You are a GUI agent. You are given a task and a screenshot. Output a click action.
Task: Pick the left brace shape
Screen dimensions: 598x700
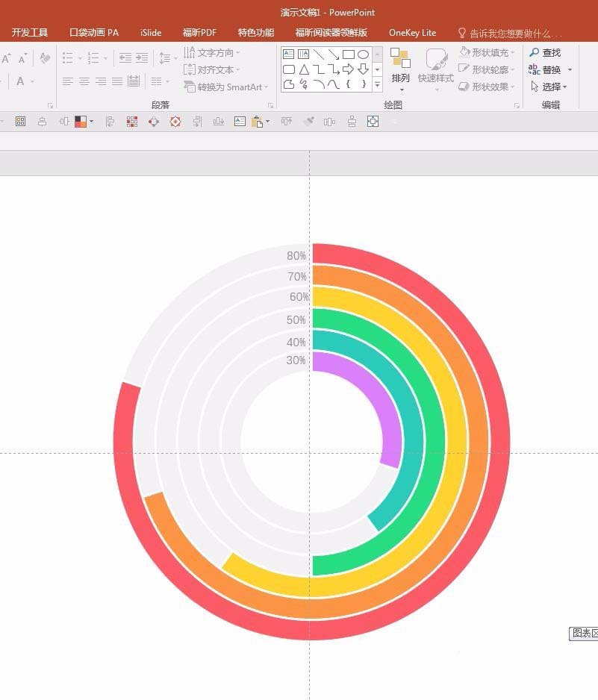coord(349,84)
